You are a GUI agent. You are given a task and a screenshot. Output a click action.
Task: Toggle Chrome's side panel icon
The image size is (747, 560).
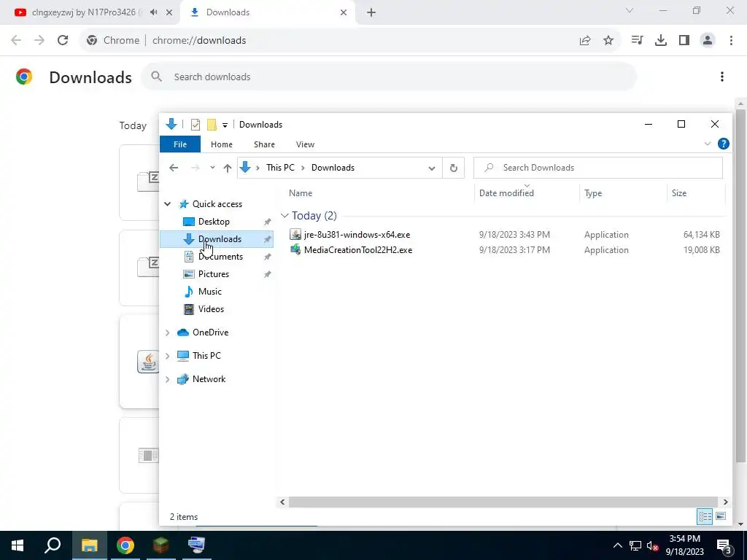pos(684,41)
